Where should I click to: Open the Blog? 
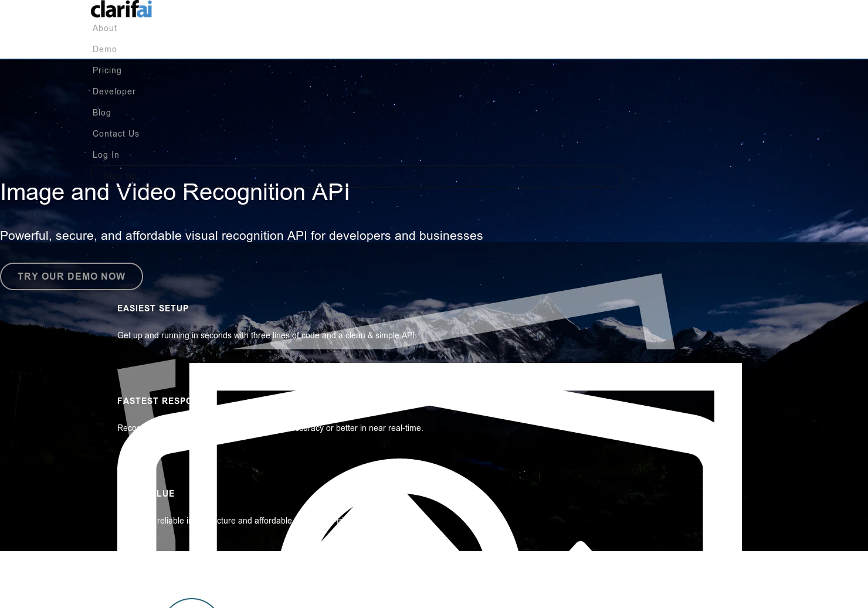tap(101, 112)
